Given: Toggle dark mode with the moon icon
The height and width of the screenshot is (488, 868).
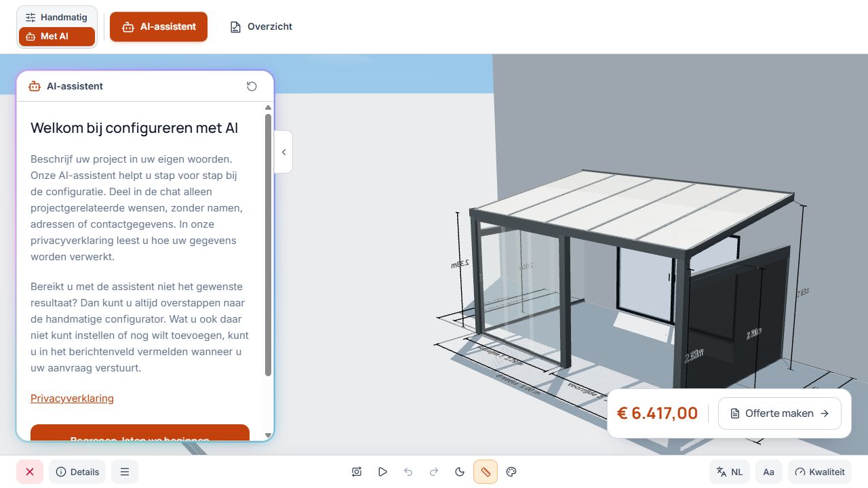Looking at the screenshot, I should pyautogui.click(x=460, y=472).
